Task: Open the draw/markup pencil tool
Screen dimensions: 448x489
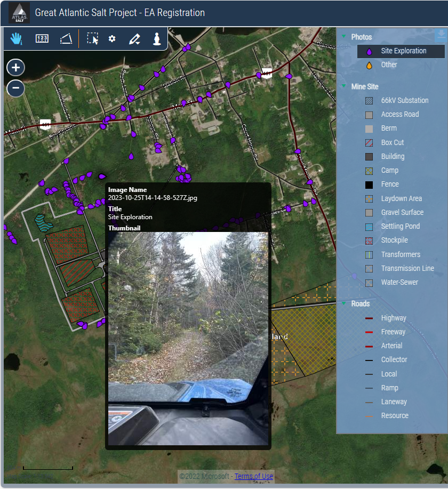Action: point(134,39)
